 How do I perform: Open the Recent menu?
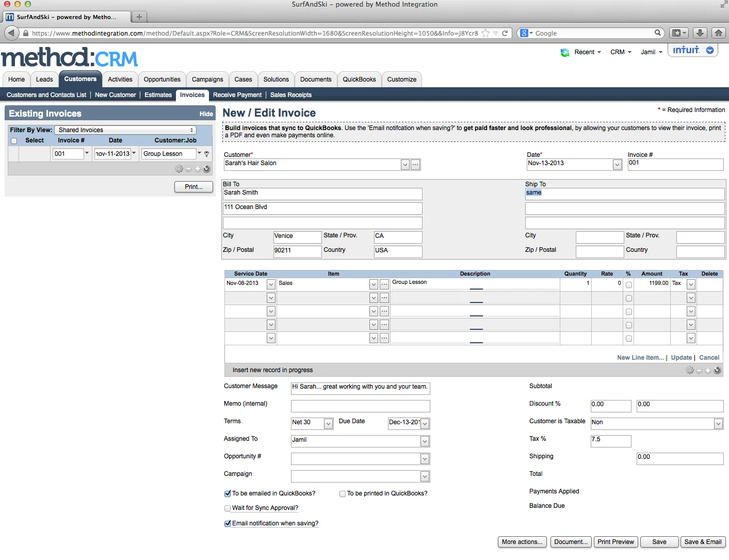tap(588, 52)
